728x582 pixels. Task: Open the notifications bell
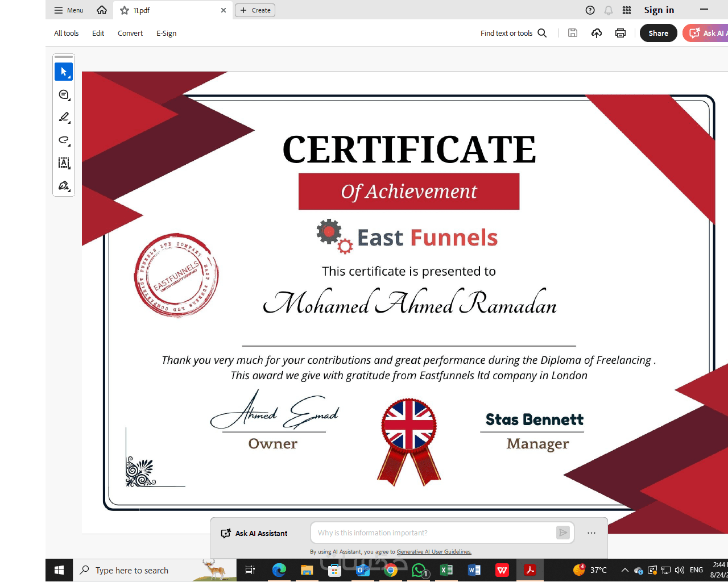(609, 10)
